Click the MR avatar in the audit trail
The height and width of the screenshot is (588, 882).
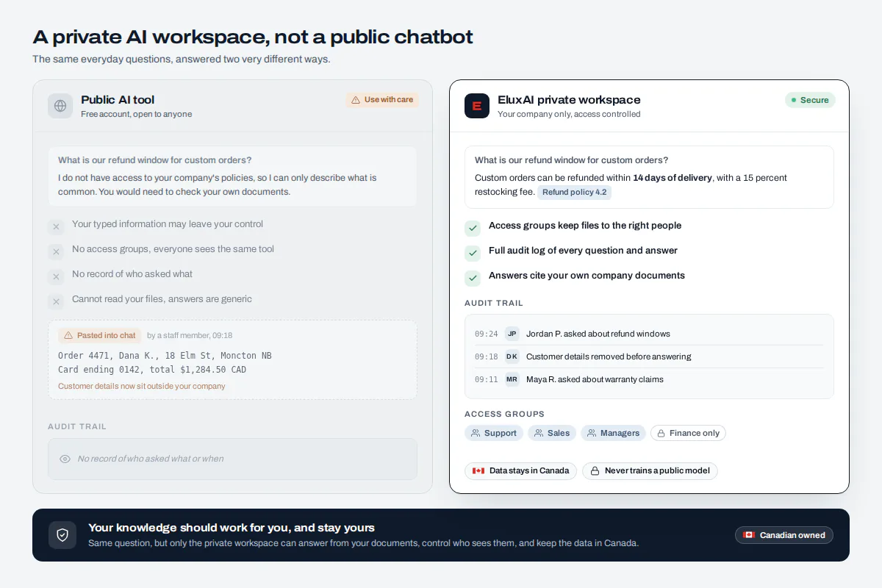coord(512,379)
